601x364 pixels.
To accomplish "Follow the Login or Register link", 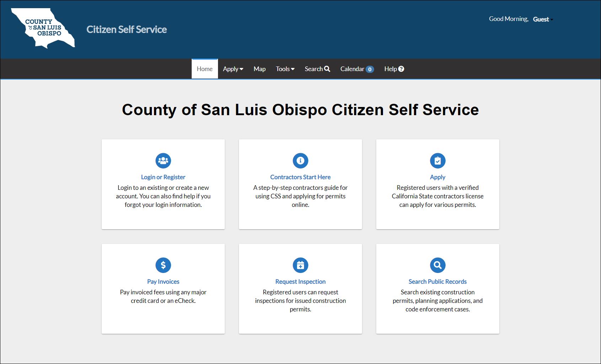I will (x=163, y=177).
